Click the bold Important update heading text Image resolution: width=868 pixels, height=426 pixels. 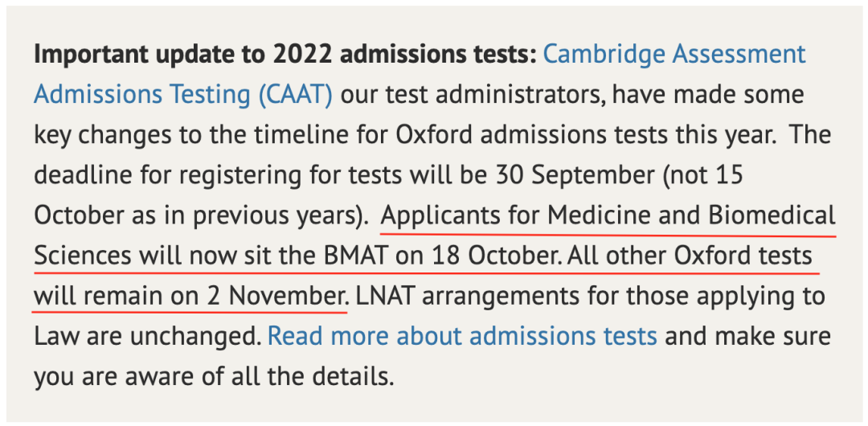pos(285,55)
